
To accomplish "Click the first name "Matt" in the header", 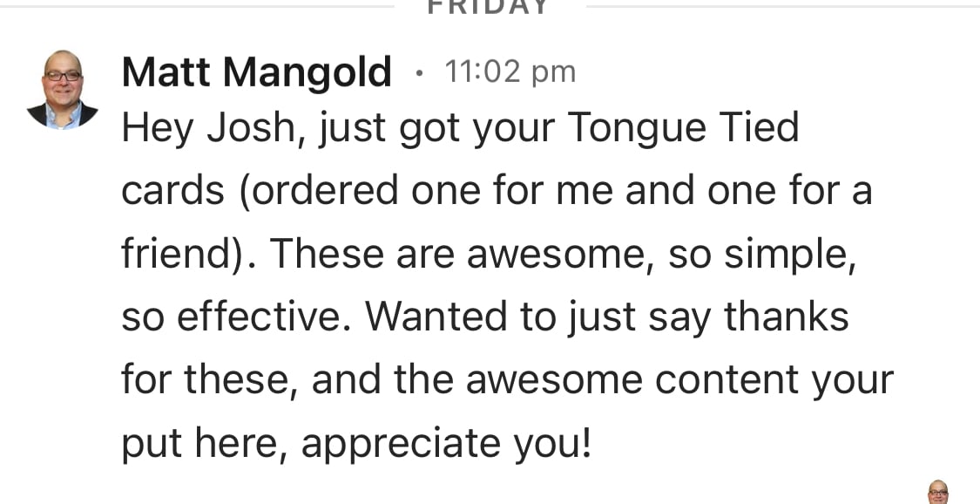I will pos(166,72).
